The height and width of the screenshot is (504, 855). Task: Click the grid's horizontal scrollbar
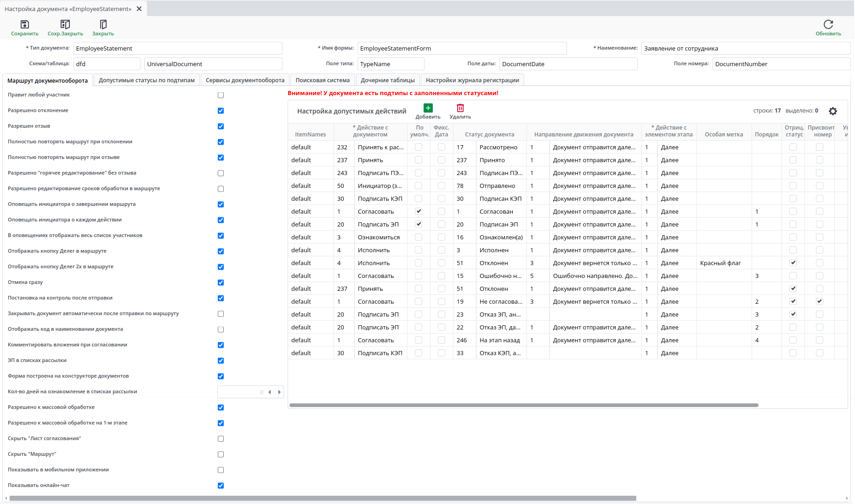524,405
